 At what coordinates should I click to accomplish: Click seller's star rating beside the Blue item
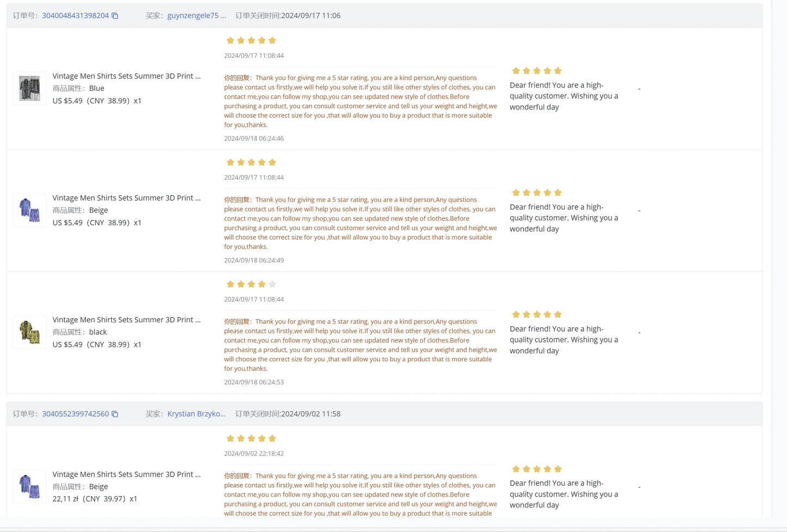(536, 71)
